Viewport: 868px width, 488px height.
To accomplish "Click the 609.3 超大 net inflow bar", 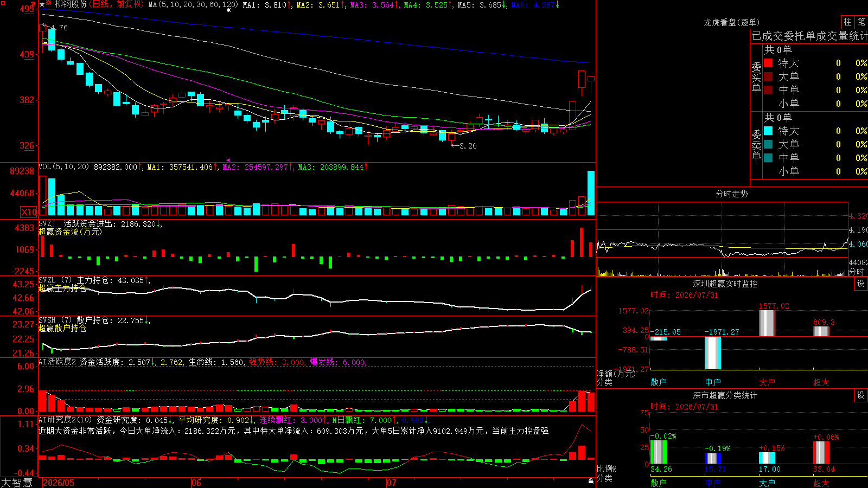I will [x=821, y=331].
